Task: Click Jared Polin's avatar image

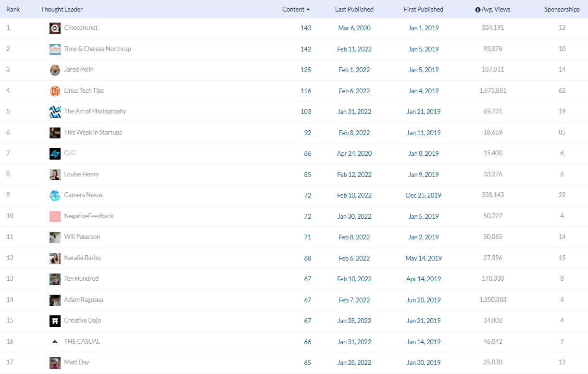Action: click(x=55, y=70)
